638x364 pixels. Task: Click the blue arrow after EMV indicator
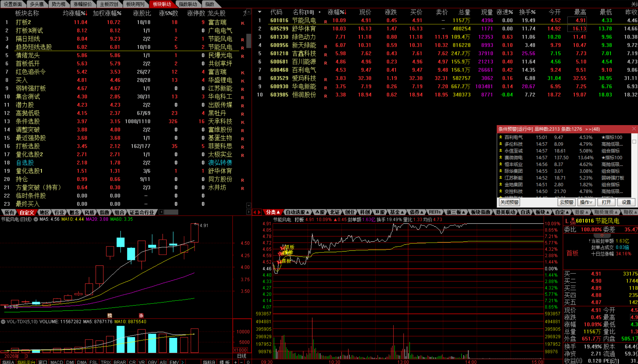(183, 362)
